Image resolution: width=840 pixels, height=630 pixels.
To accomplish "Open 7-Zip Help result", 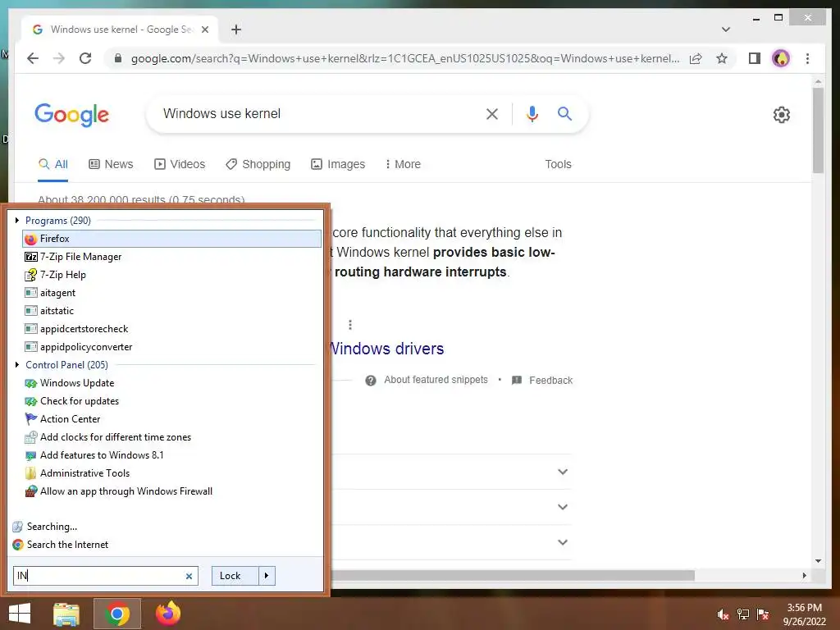I will pos(171,275).
